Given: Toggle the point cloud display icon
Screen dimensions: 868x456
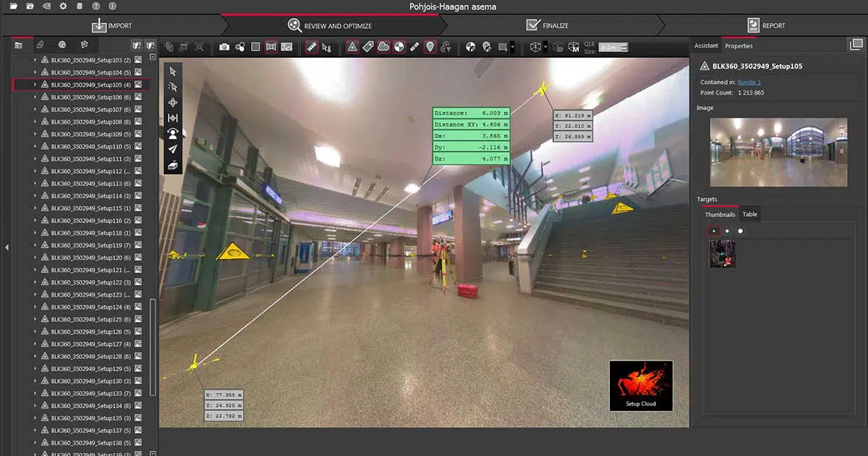Looking at the screenshot, I should [383, 47].
